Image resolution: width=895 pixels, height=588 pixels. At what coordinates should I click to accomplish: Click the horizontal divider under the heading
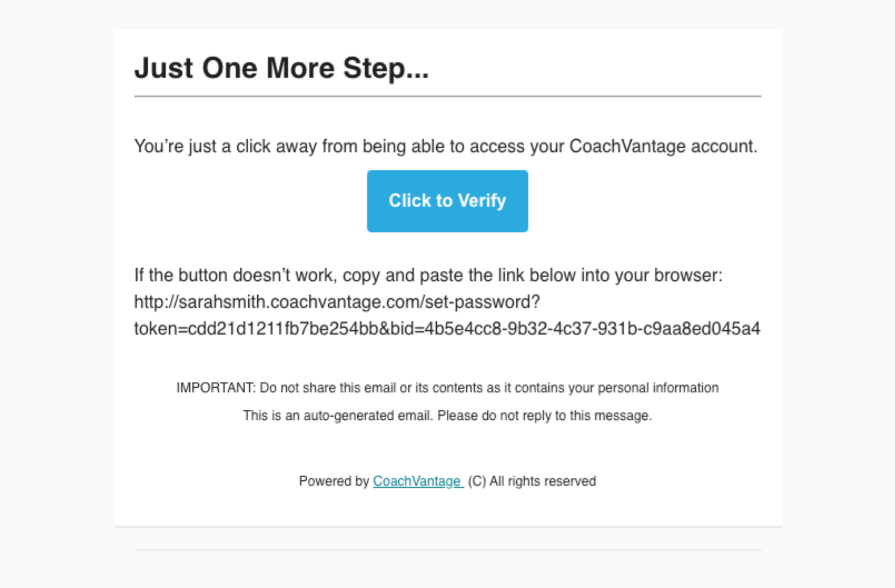[447, 96]
